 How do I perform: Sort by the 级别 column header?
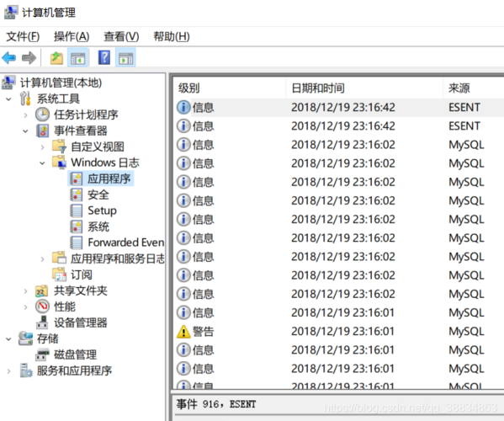click(230, 88)
